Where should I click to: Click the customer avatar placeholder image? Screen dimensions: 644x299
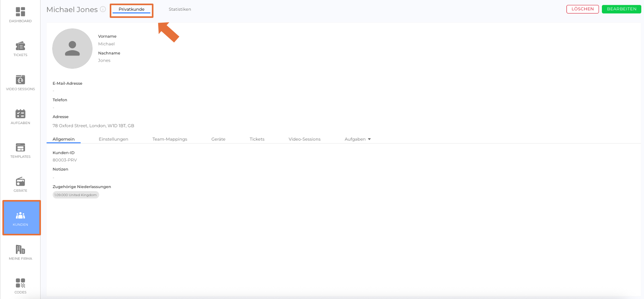click(72, 49)
